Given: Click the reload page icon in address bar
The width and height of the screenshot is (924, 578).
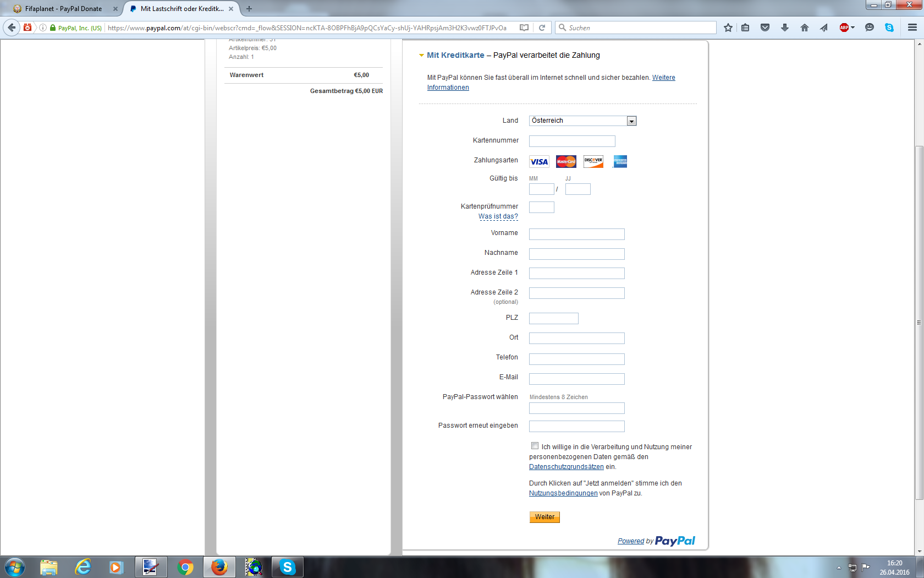Looking at the screenshot, I should (542, 28).
